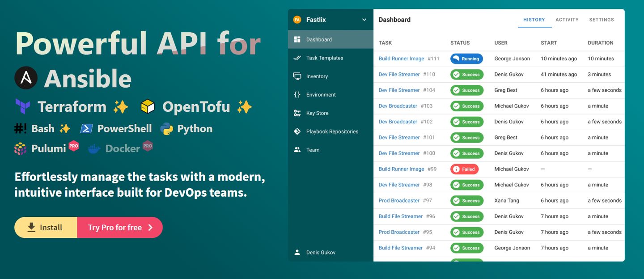Select Key Store in the sidebar
Viewport: 644px width, 279px height.
330,113
